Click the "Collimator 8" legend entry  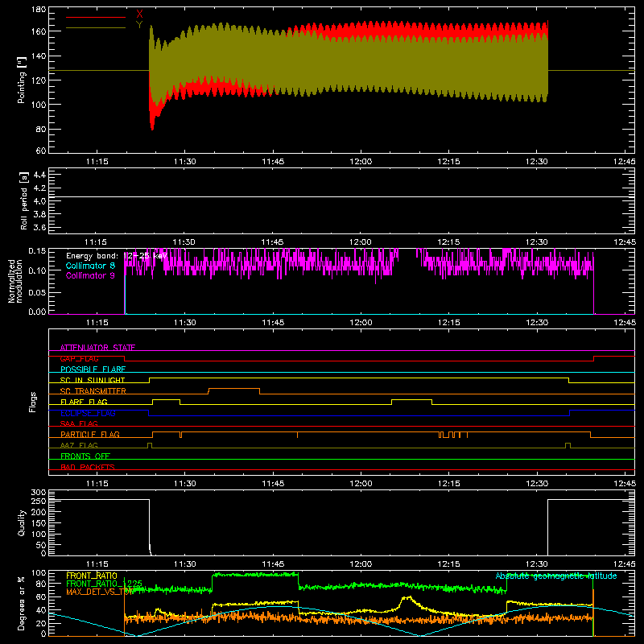90,266
